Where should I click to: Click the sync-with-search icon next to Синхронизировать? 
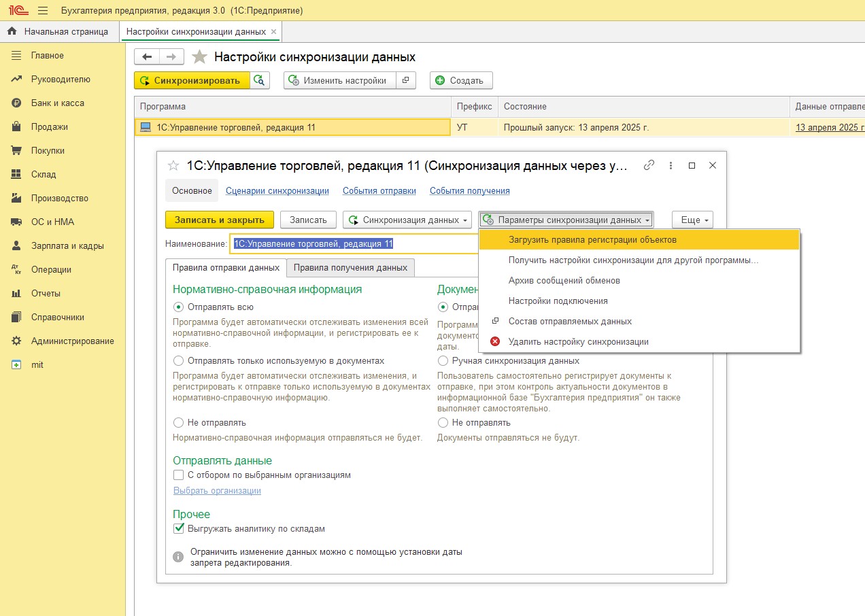259,80
